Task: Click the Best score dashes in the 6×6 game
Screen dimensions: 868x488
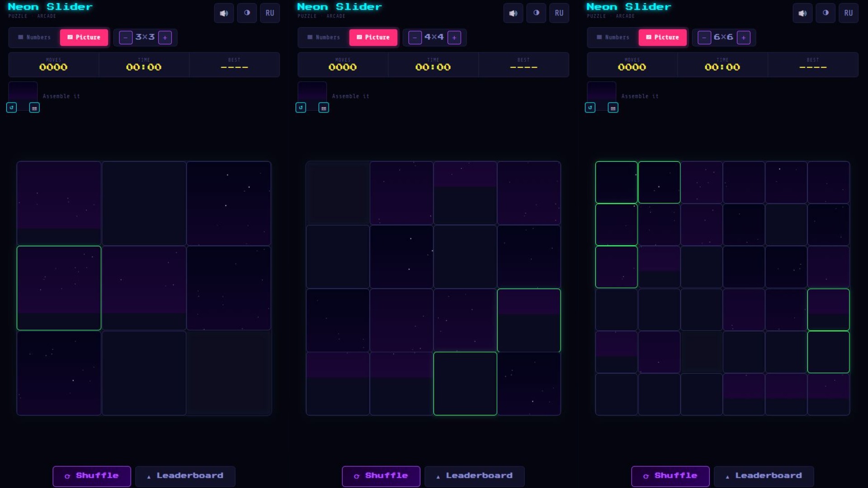Action: pos(813,67)
